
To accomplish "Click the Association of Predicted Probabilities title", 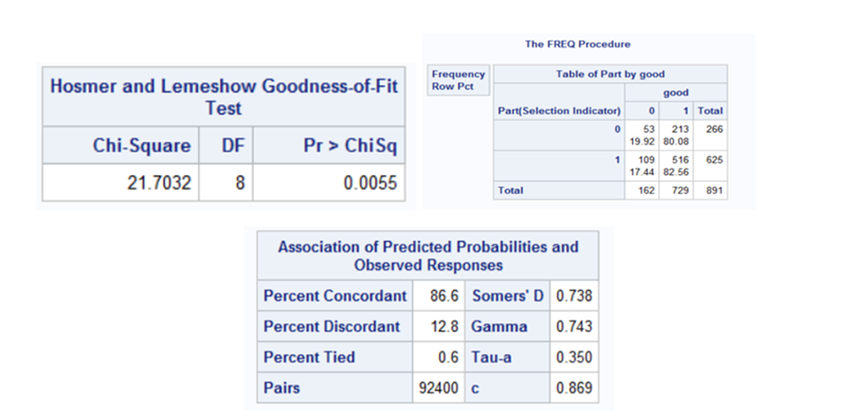I will coord(427,256).
